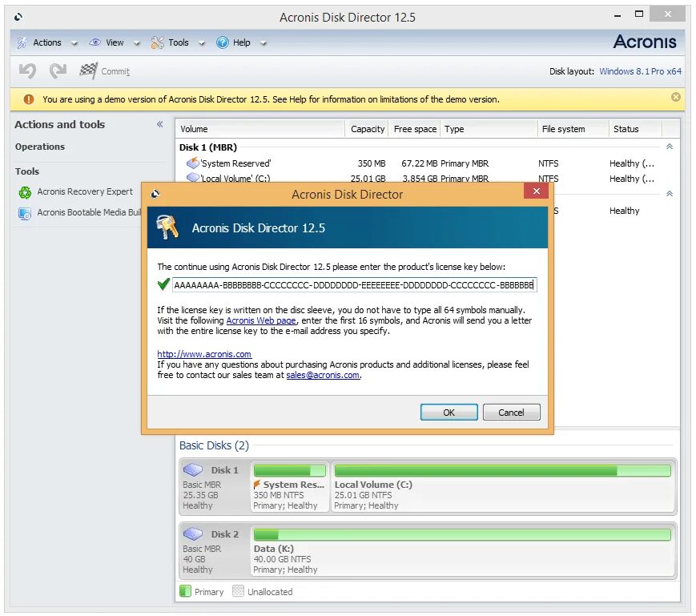Click OK in the license dialog
The height and width of the screenshot is (616, 696).
tap(449, 412)
